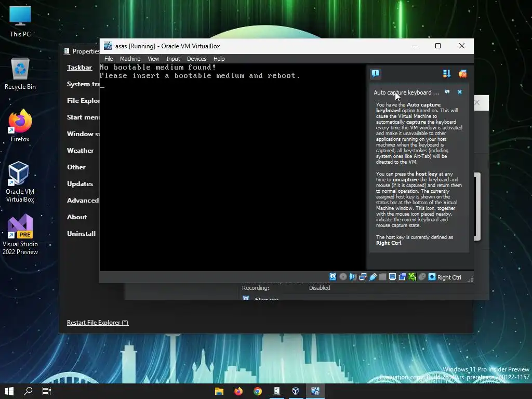Click the optical disk status icon

tap(343, 277)
